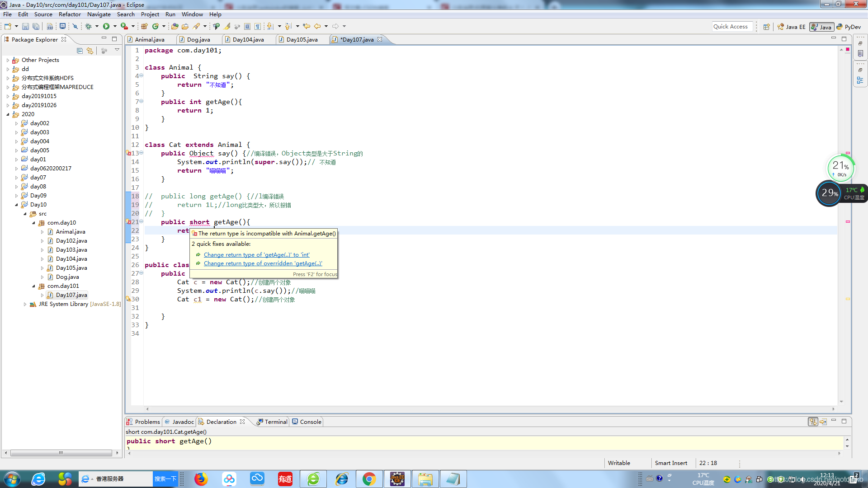This screenshot has width=868, height=488.
Task: Open the Run button dropdown arrow
Action: coord(115,27)
